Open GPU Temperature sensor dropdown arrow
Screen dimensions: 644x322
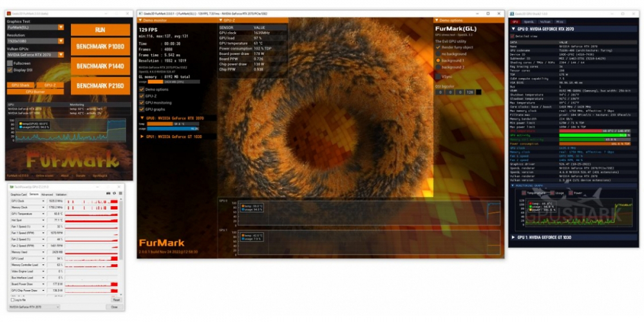(43, 214)
